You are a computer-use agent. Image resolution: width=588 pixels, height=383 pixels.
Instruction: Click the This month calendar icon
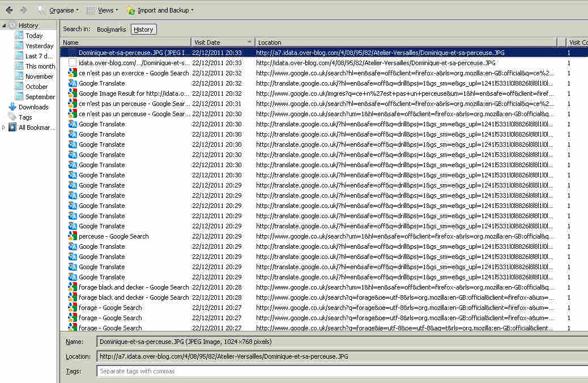19,66
